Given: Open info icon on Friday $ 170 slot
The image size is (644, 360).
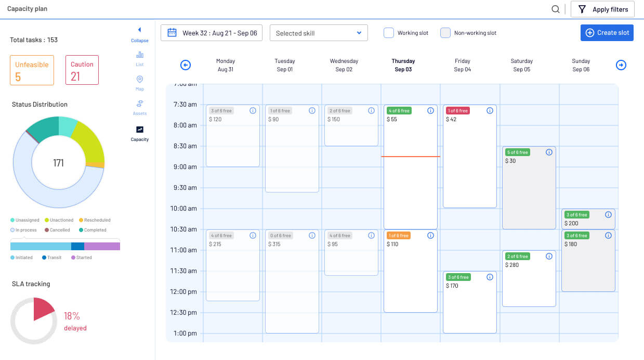Looking at the screenshot, I should point(490,277).
